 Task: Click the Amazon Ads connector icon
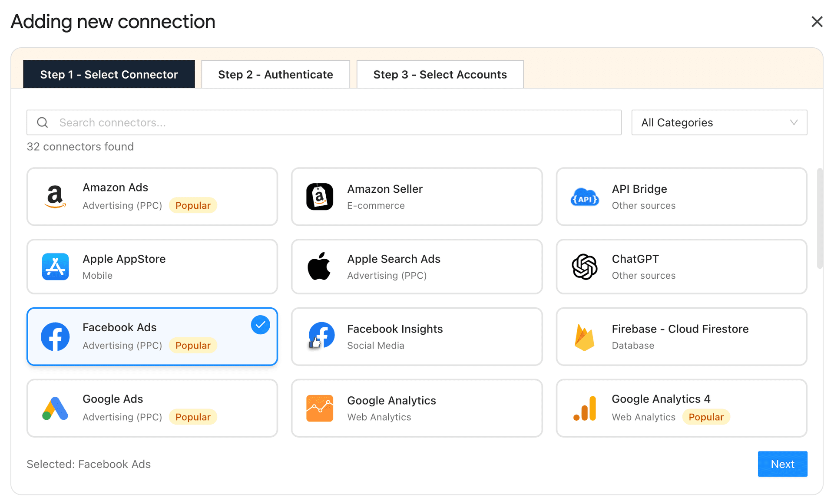55,196
